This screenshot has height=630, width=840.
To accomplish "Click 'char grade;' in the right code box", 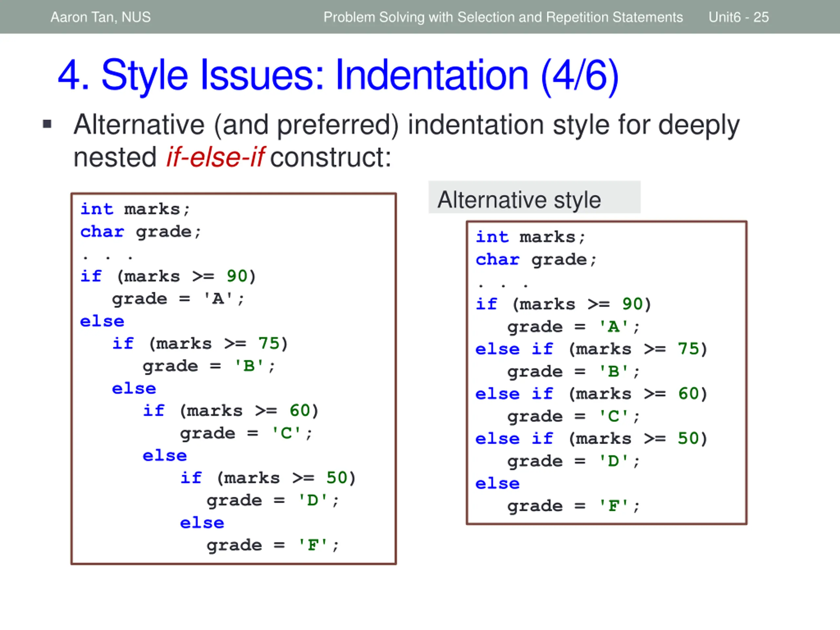I will (x=536, y=260).
